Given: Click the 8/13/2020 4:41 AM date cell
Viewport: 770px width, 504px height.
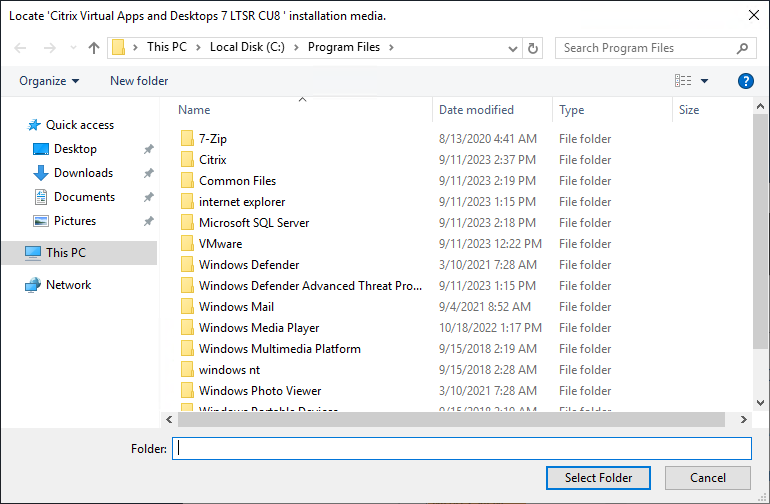Looking at the screenshot, I should 488,139.
